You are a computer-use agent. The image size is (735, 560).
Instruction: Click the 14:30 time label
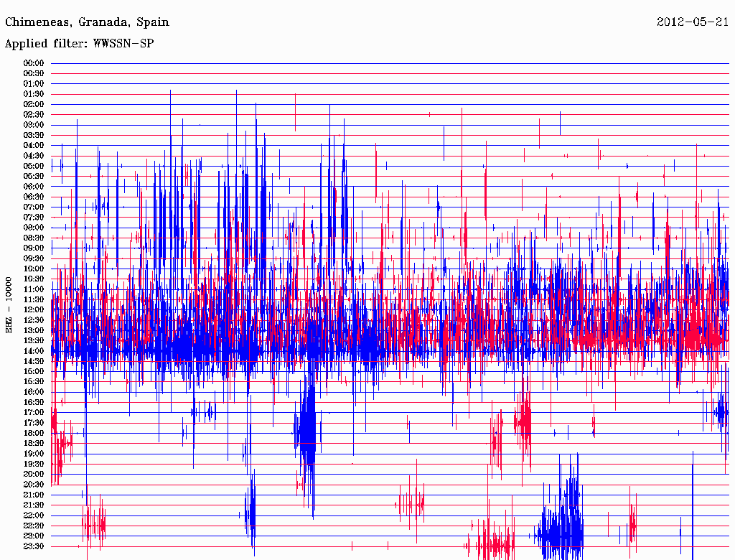34,362
